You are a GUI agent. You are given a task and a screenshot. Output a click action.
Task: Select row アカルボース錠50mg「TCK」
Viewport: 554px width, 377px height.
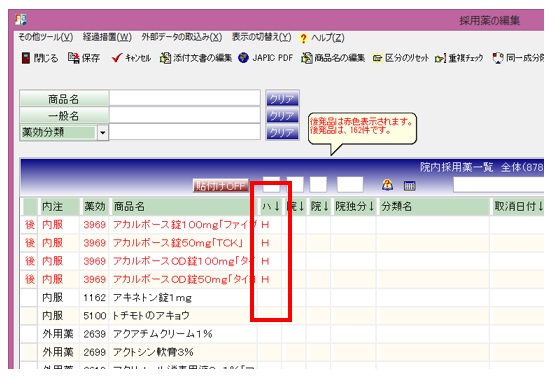pos(282,243)
